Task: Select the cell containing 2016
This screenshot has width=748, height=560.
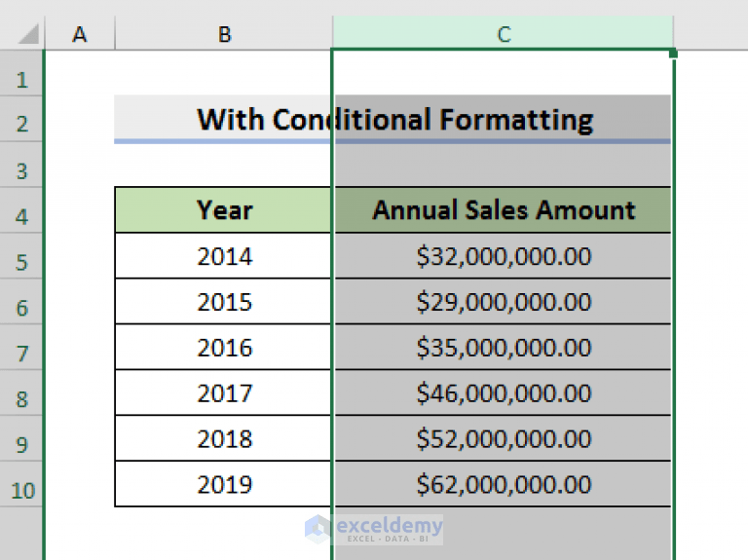Action: (x=223, y=348)
